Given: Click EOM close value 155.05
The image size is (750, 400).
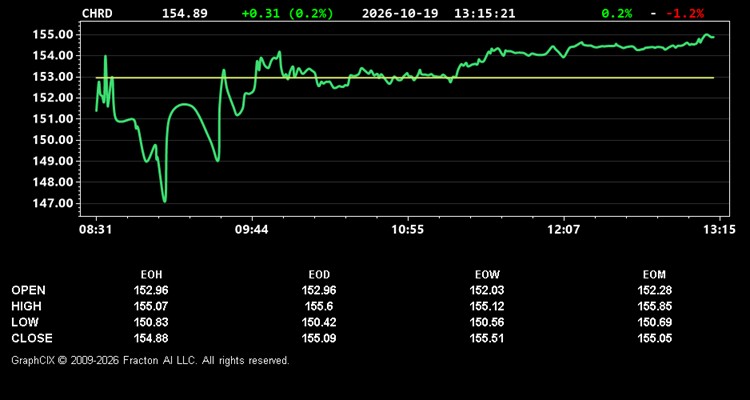Looking at the screenshot, I should (x=654, y=338).
